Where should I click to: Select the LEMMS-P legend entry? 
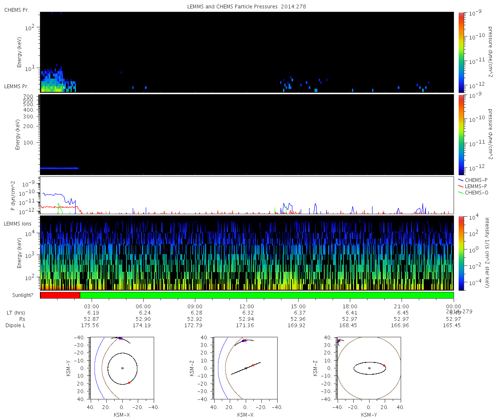pyautogui.click(x=476, y=186)
